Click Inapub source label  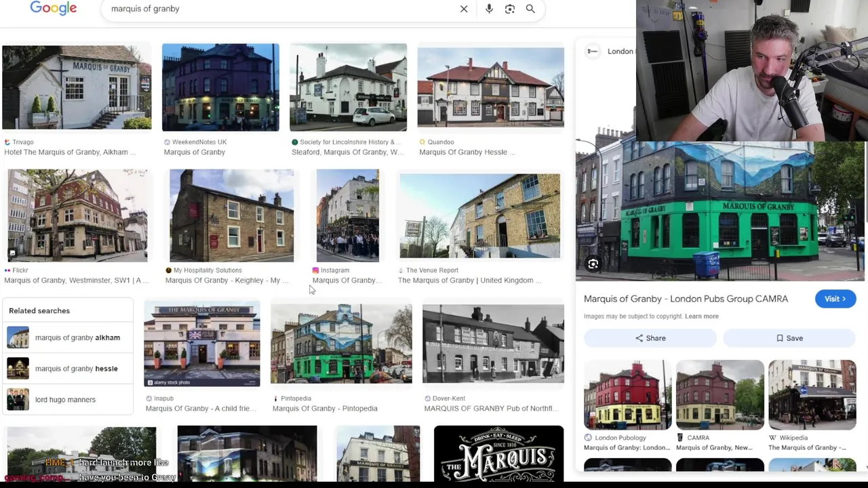click(x=163, y=399)
